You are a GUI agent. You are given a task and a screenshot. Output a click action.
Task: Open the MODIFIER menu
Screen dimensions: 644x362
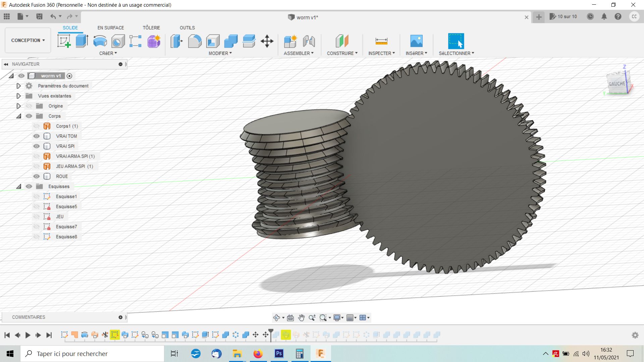tap(220, 53)
